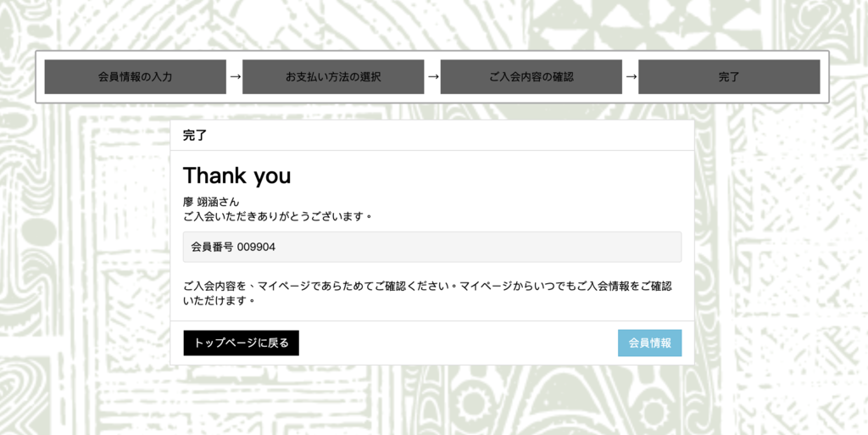Viewport: 868px width, 435px height.
Task: Click arrow after 会員情報の入力 step
Action: [235, 76]
